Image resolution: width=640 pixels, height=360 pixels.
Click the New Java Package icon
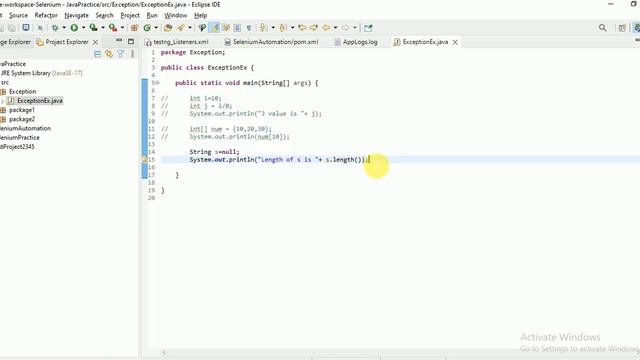[x=134, y=28]
